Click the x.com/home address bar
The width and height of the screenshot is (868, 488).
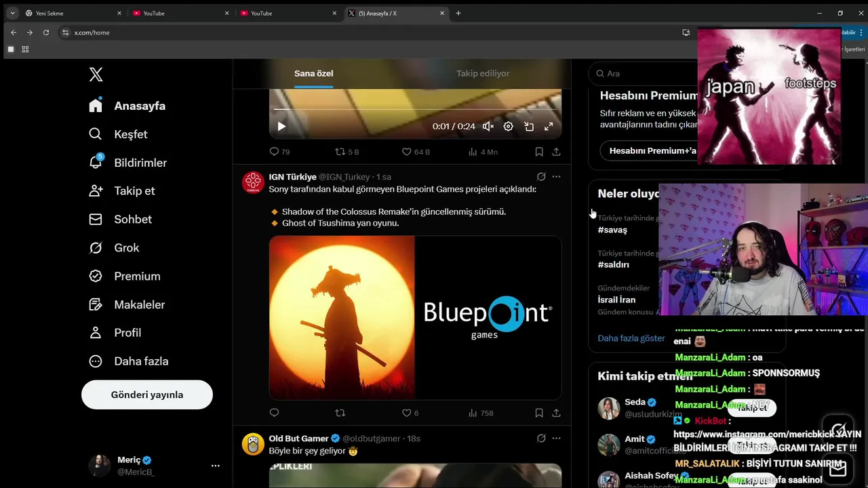(x=92, y=33)
